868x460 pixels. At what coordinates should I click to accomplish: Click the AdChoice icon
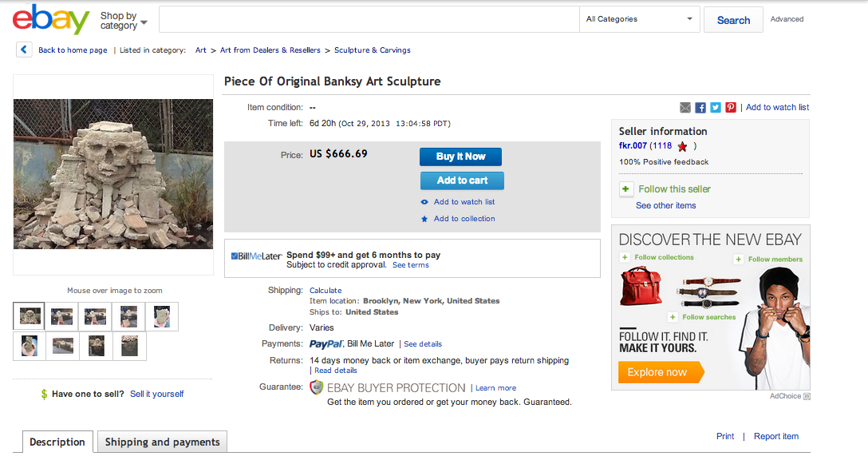[x=807, y=396]
